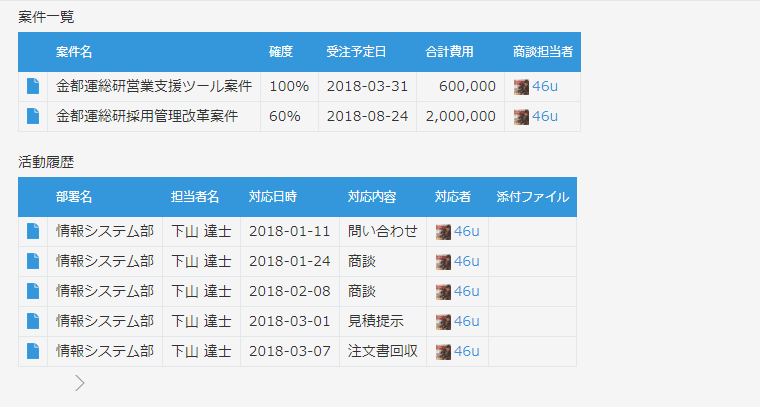Click date 2018-01-11
Screen dimensions: 760x407
289,231
